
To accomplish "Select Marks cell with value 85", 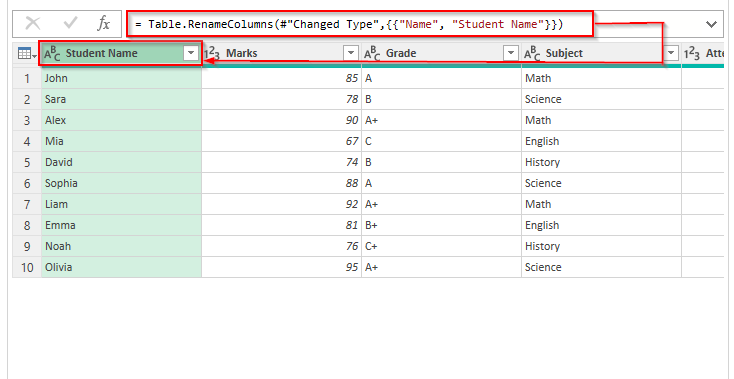I will click(x=281, y=78).
